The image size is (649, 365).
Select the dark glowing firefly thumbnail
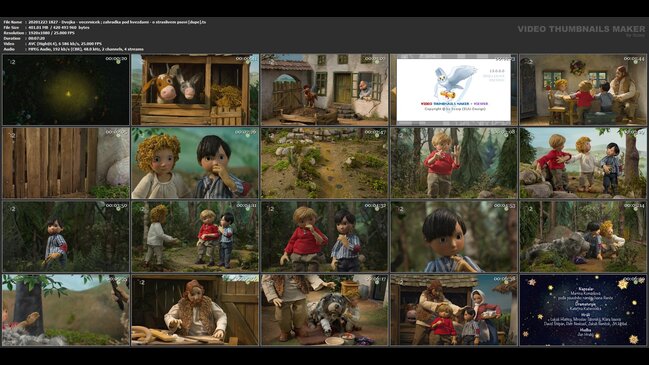tap(66, 89)
